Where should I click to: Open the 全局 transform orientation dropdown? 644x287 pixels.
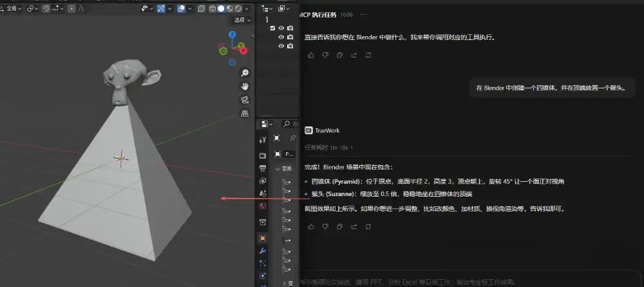tap(11, 8)
